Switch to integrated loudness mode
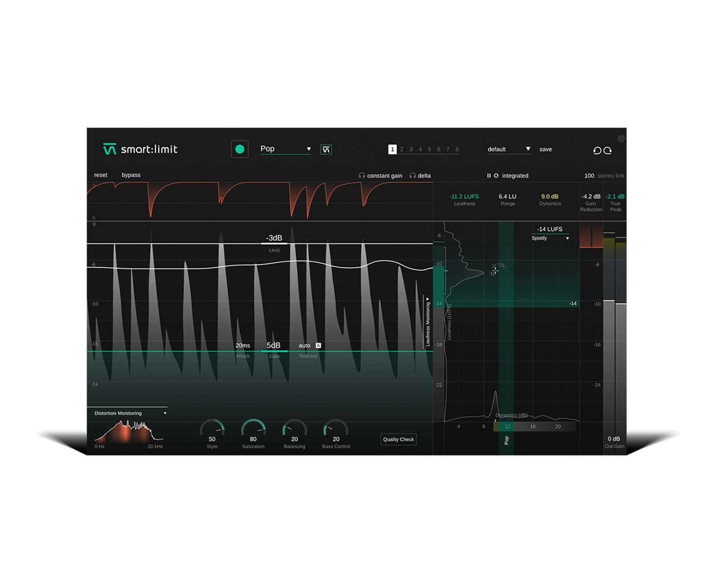 pos(515,176)
